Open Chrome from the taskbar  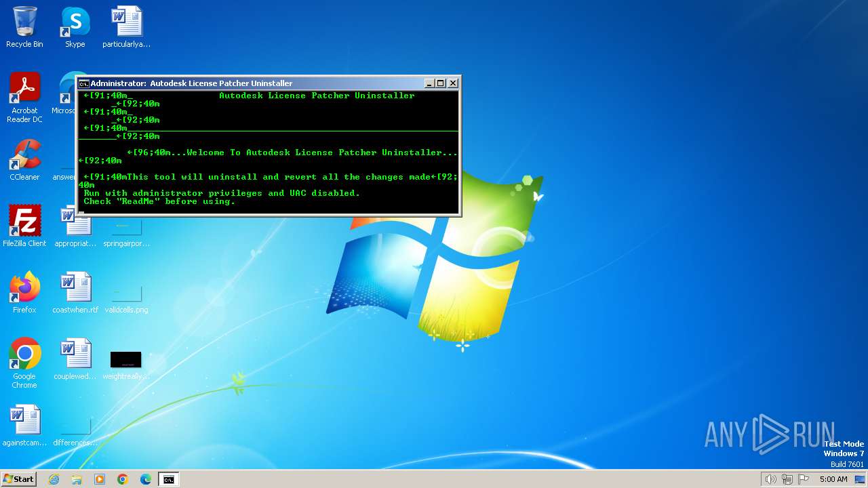(123, 479)
